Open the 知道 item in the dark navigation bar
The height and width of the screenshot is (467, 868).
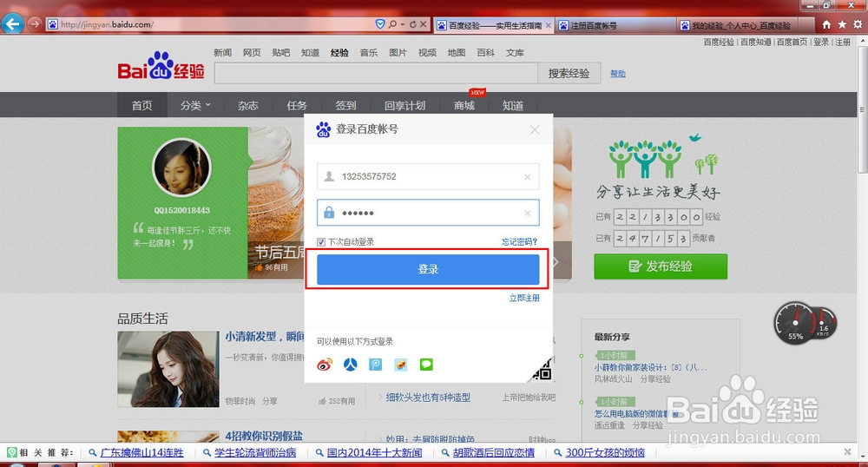click(x=513, y=105)
